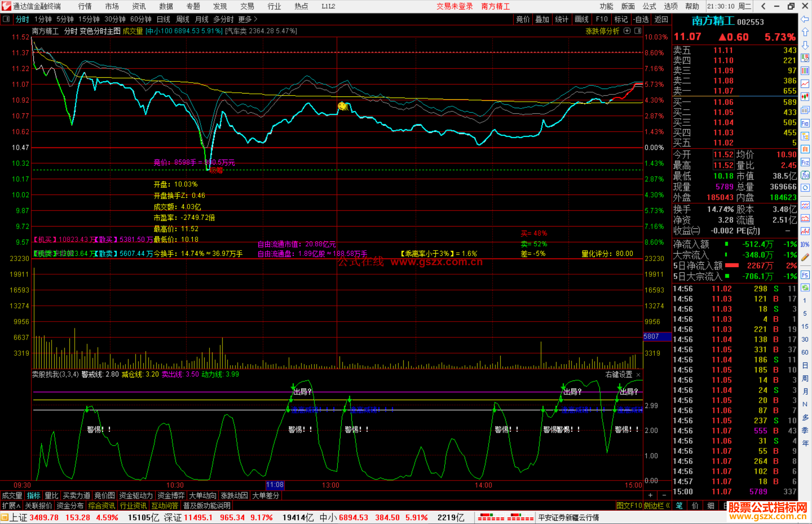Switch to the 大单动向 bottom tab

203,495
